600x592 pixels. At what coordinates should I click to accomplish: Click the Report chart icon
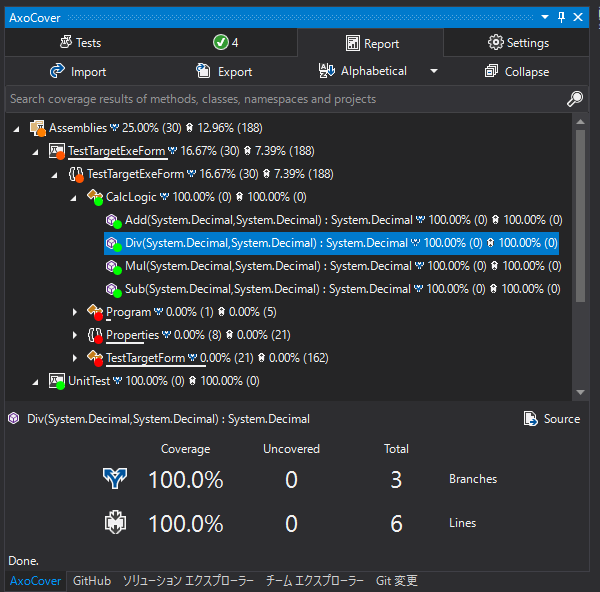(x=352, y=43)
